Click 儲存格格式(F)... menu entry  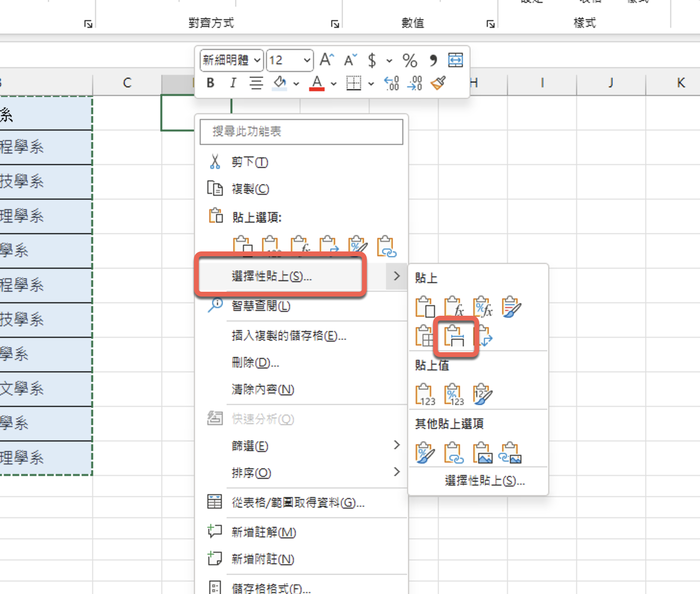(x=271, y=588)
